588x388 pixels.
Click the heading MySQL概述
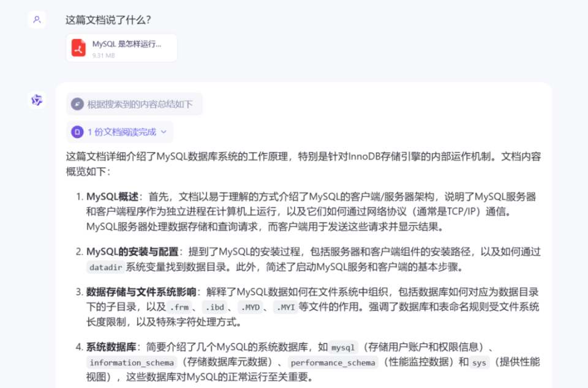(112, 196)
